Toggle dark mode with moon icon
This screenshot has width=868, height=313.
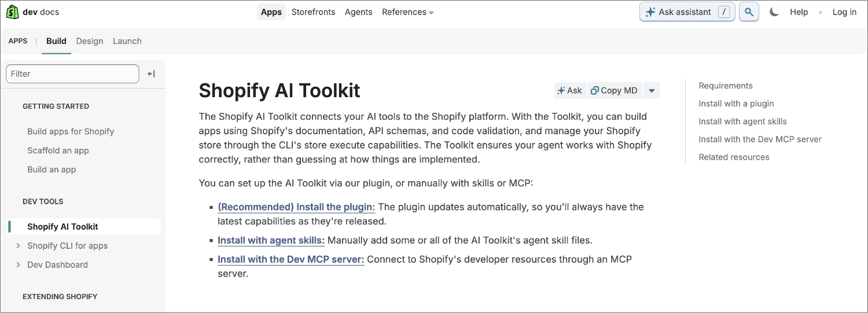774,12
